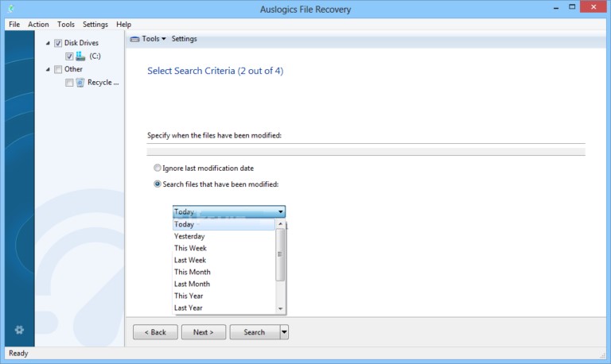Toggle the Disk Drives checkbox
This screenshot has width=611, height=364.
tap(58, 43)
